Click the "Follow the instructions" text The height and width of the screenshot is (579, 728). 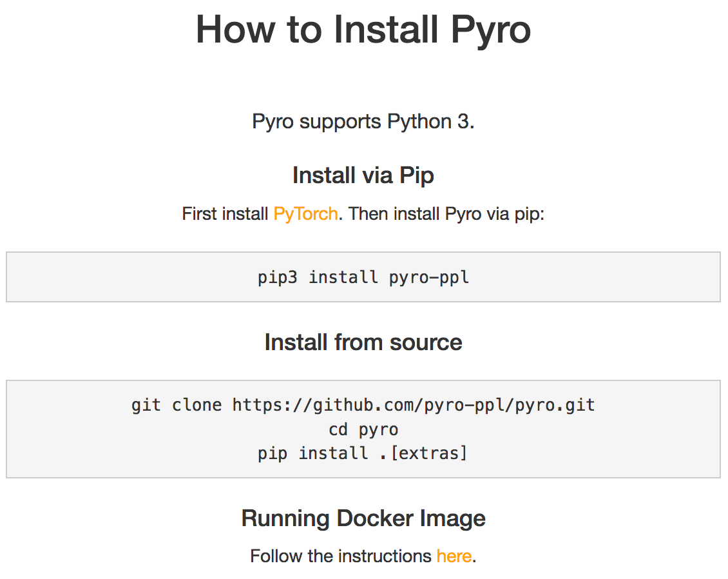coord(341,556)
